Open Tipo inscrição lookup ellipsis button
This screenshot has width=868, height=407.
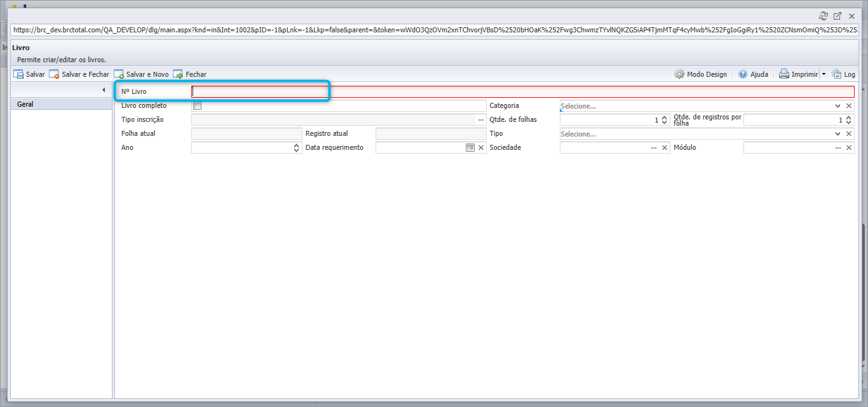tap(481, 120)
